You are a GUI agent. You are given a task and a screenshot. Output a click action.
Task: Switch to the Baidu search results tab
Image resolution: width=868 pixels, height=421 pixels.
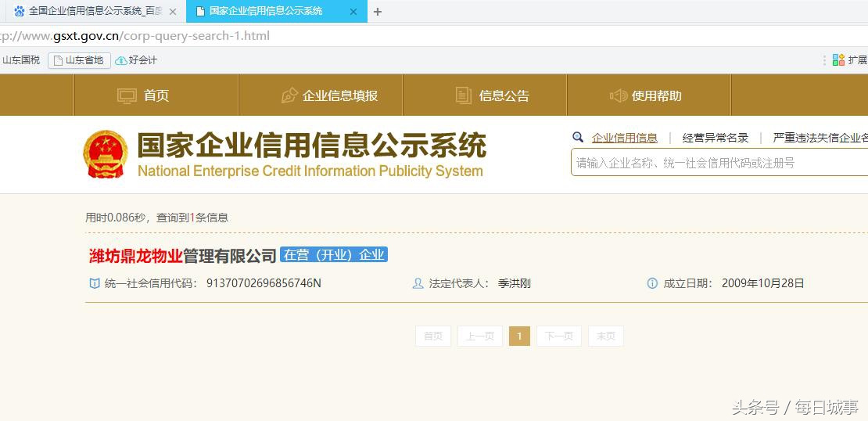click(94, 11)
